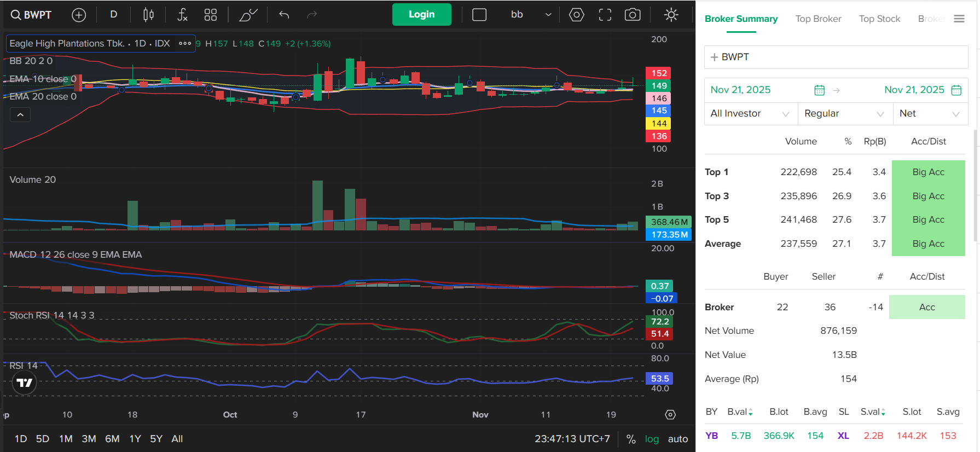
Task: Open the indicator templates grid icon
Action: pyautogui.click(x=211, y=15)
